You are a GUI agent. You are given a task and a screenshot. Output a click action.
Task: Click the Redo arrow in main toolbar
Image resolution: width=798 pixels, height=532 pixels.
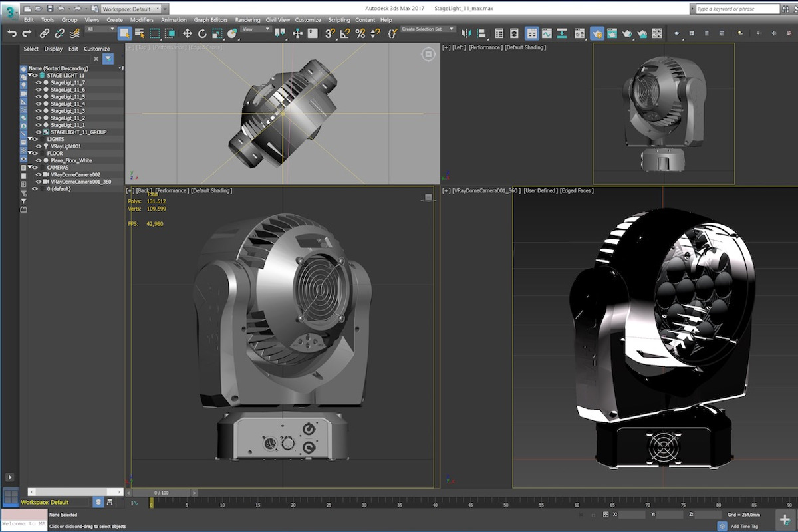tap(27, 33)
